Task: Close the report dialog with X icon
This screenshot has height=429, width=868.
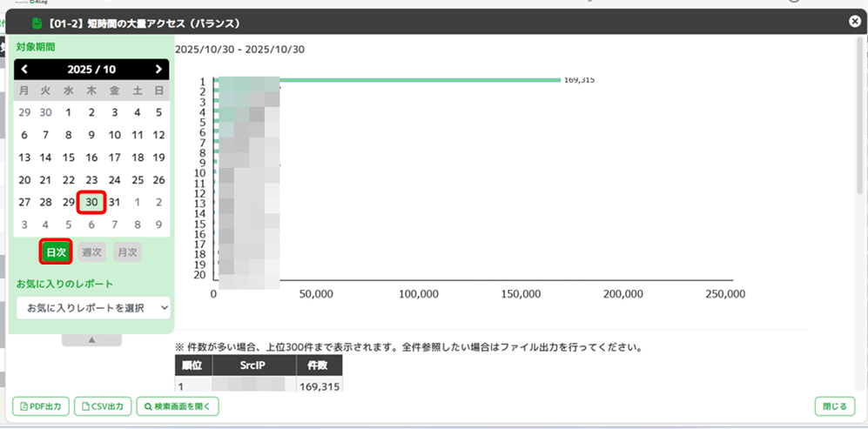Action: tap(854, 22)
